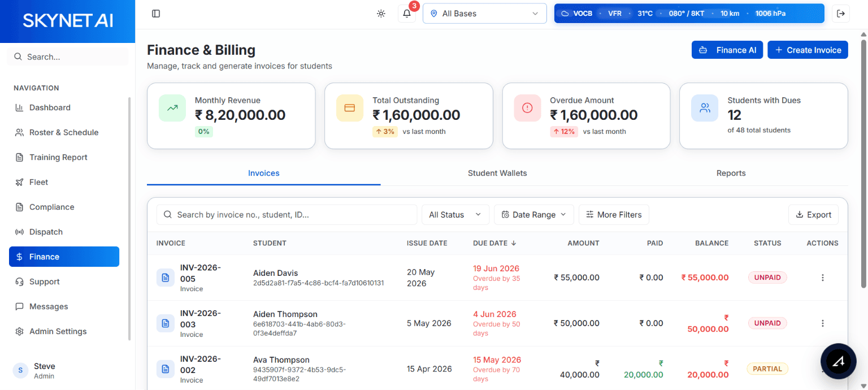Click the due date 19 Jun 2026
868x390 pixels.
[x=496, y=268]
